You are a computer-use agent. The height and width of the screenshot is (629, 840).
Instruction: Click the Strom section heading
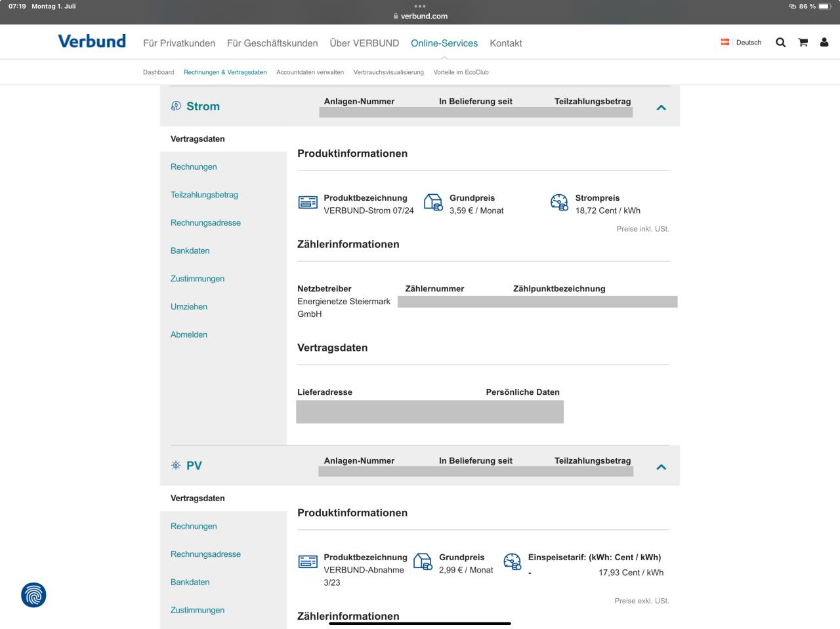point(203,106)
